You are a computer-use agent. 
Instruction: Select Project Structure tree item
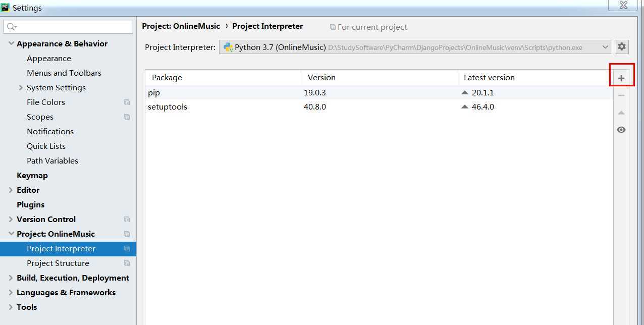click(58, 263)
